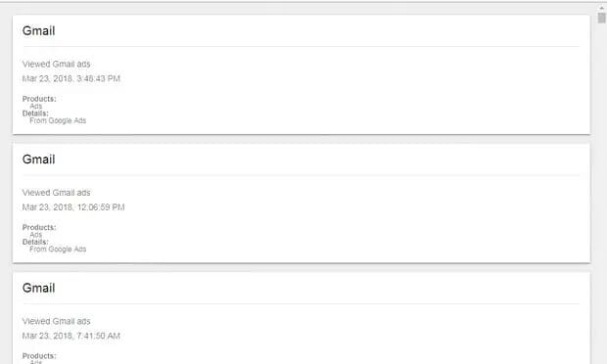This screenshot has height=364, width=607.
Task: Click the timestamp Mar 23, 2018, 3:48:43 PM
Action: pyautogui.click(x=71, y=78)
